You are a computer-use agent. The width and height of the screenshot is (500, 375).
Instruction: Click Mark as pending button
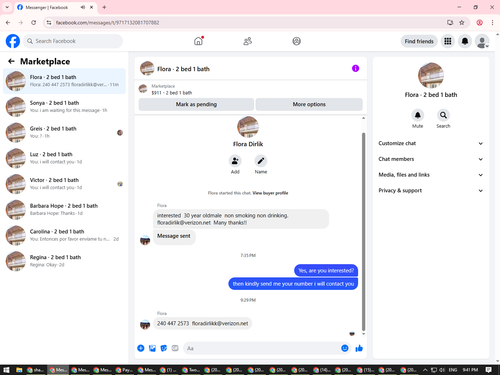point(196,104)
